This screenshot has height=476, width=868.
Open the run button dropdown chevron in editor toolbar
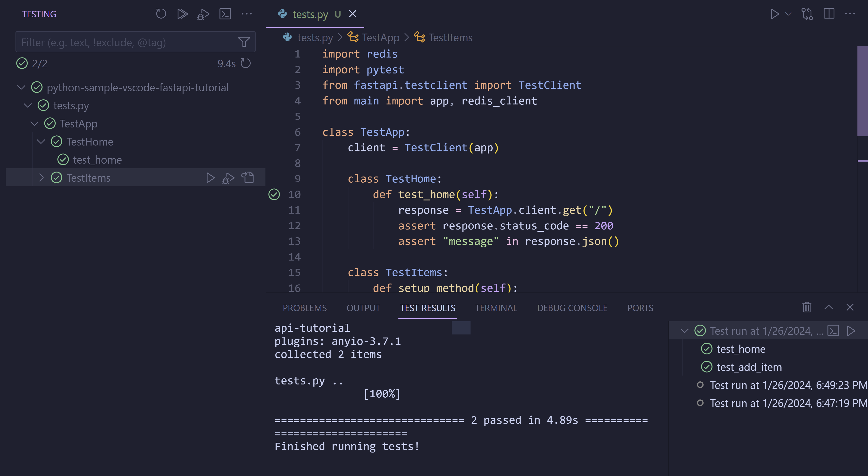coord(788,14)
